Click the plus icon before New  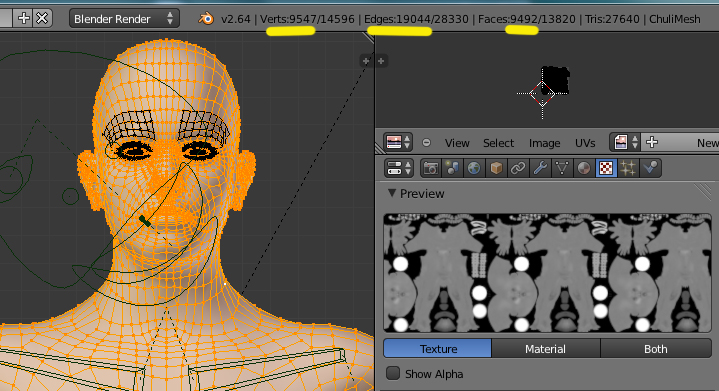coord(652,142)
